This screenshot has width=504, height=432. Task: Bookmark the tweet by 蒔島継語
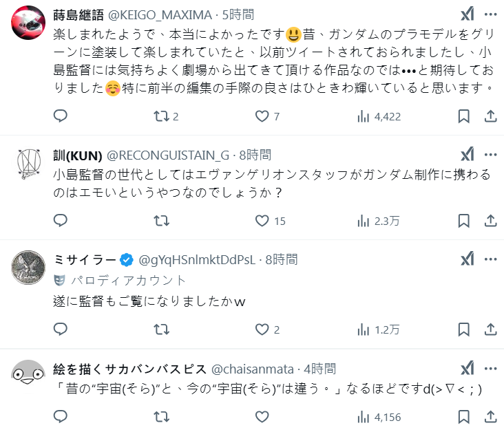464,116
